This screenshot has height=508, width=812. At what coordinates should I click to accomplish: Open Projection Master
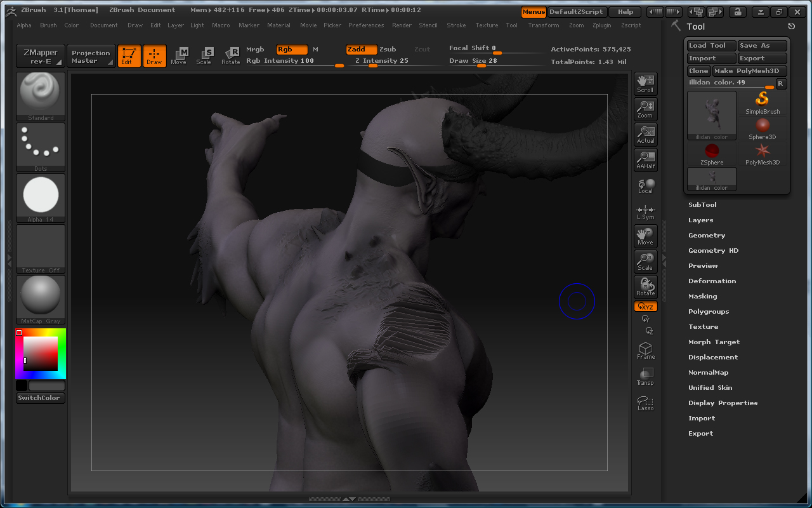(91, 56)
